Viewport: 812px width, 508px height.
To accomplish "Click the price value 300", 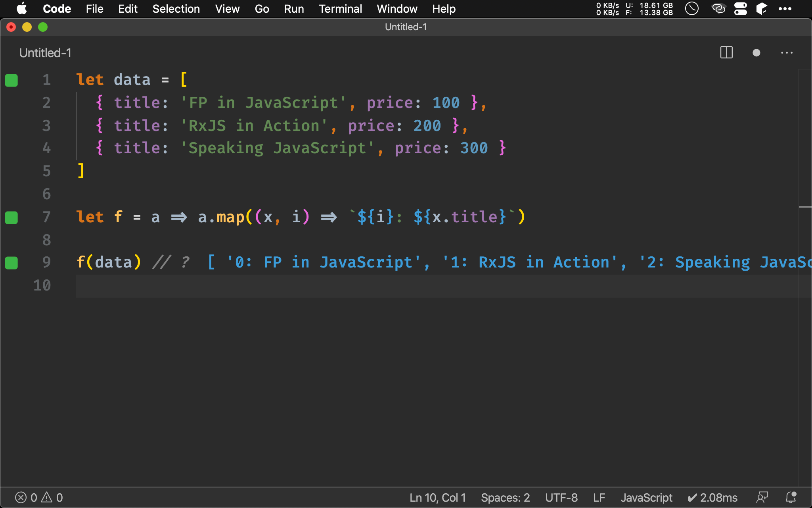I will [x=474, y=148].
